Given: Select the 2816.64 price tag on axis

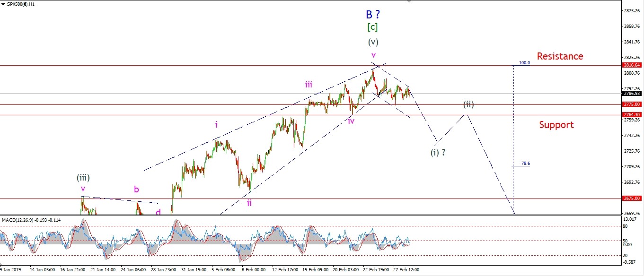Looking at the screenshot, I should point(632,65).
